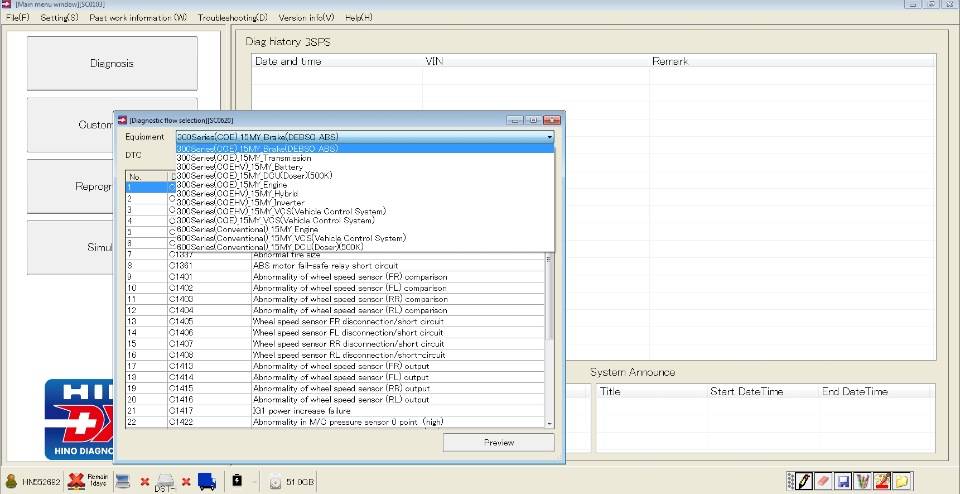
Task: Open the Setting(S) menu
Action: tap(59, 18)
